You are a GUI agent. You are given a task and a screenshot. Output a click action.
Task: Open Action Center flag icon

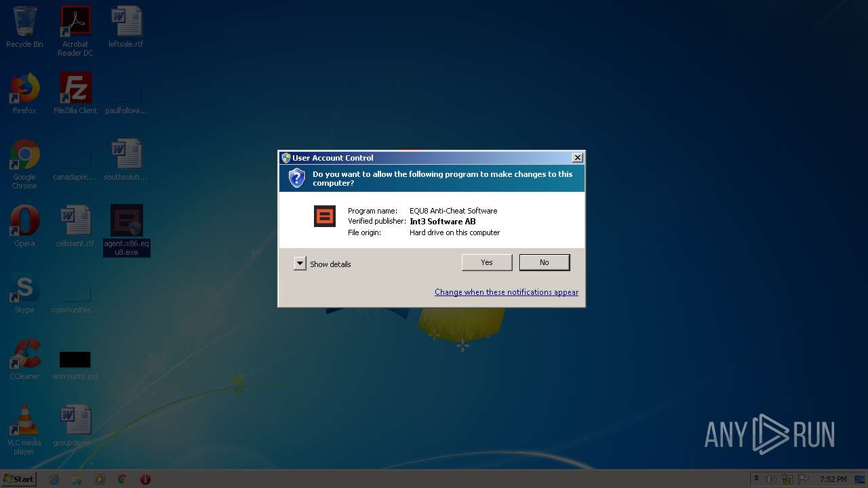804,479
